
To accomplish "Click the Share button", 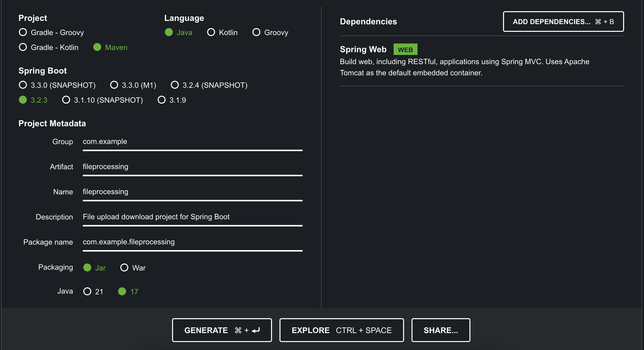I will pos(441,330).
